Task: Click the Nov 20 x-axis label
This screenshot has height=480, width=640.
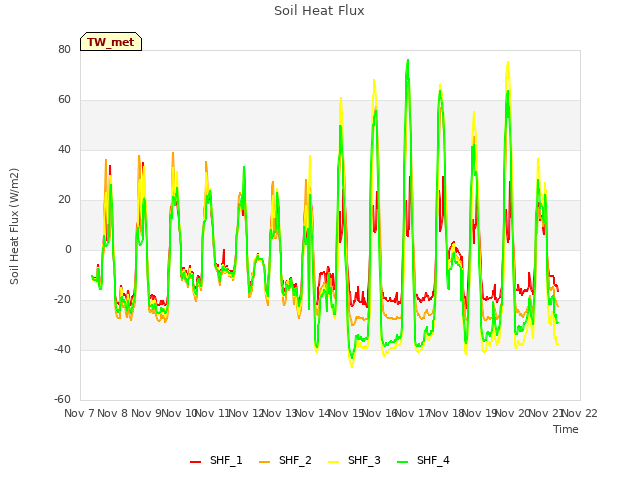Action: point(512,413)
